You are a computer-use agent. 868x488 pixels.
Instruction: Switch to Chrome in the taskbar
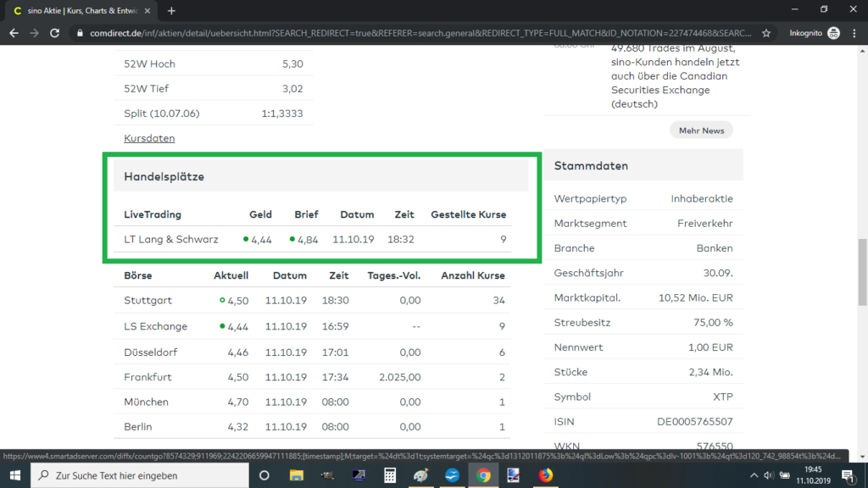pos(483,475)
